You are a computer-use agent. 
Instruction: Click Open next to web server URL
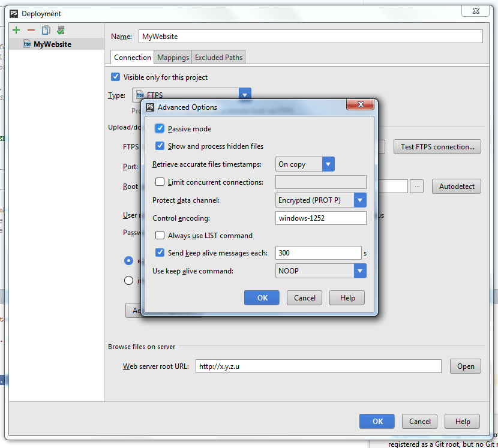465,366
